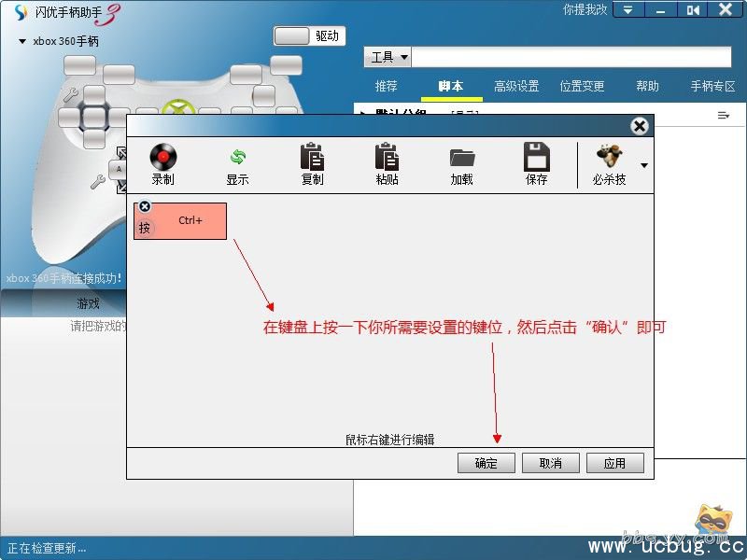Open the 手柄专区 tab

point(713,86)
